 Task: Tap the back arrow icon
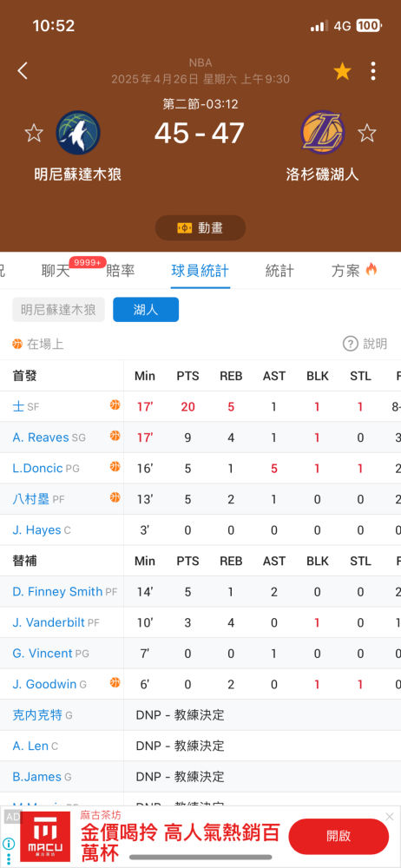(x=23, y=71)
